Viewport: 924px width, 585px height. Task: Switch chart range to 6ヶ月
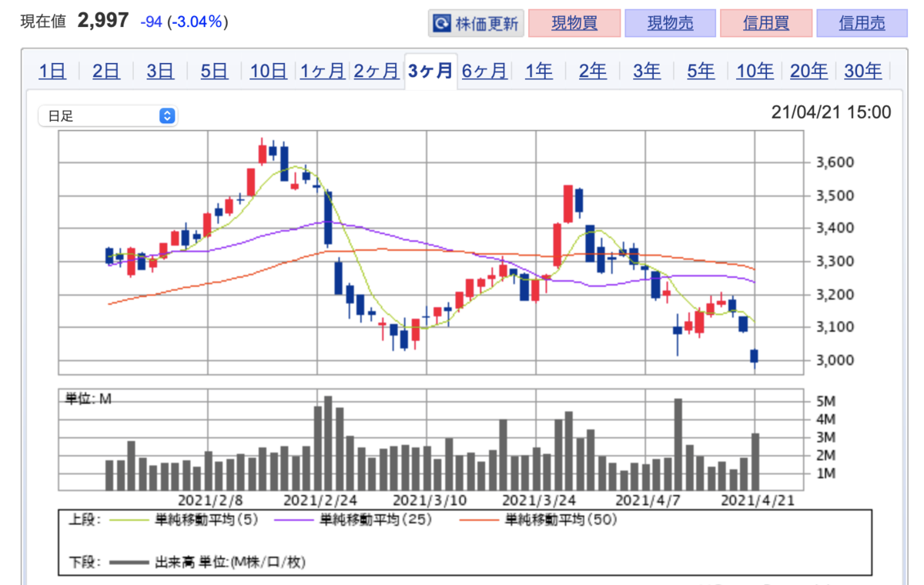484,72
